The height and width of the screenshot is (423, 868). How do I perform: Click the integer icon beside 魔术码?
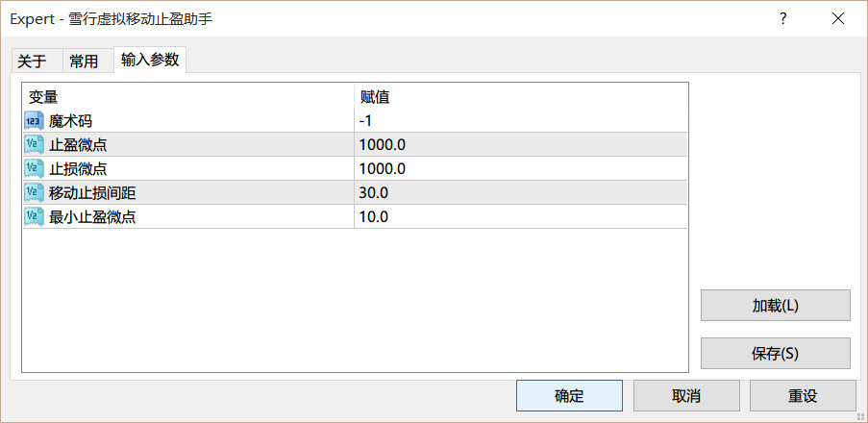pyautogui.click(x=34, y=121)
